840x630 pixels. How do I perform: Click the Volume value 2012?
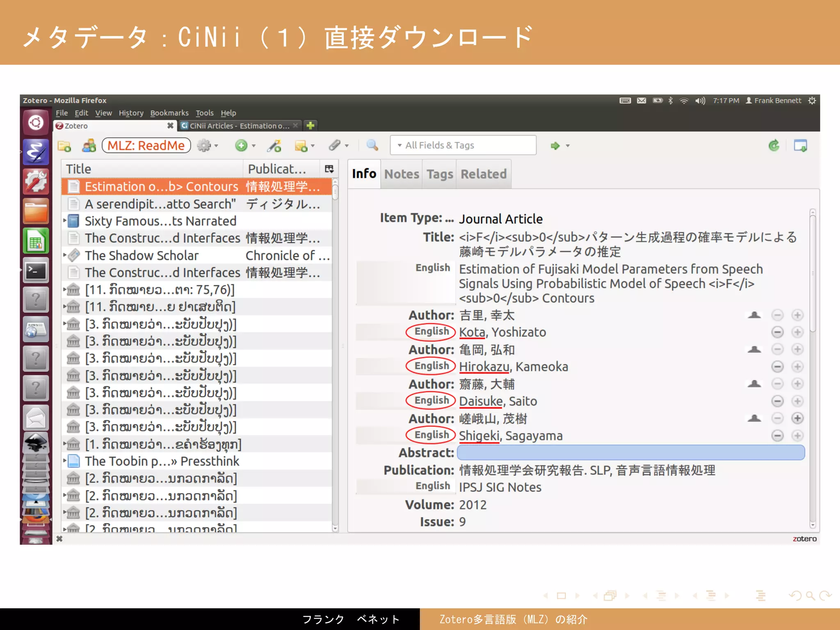pyautogui.click(x=472, y=504)
